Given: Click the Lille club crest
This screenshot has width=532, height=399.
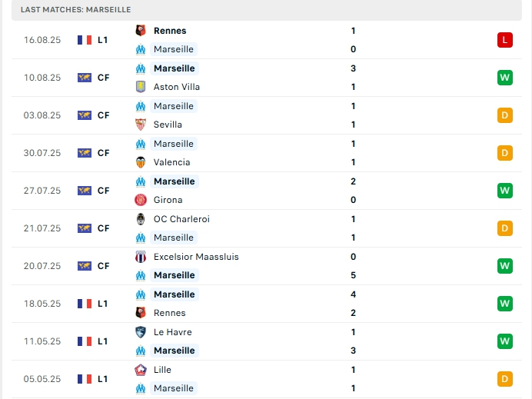Looking at the screenshot, I should pyautogui.click(x=141, y=370).
